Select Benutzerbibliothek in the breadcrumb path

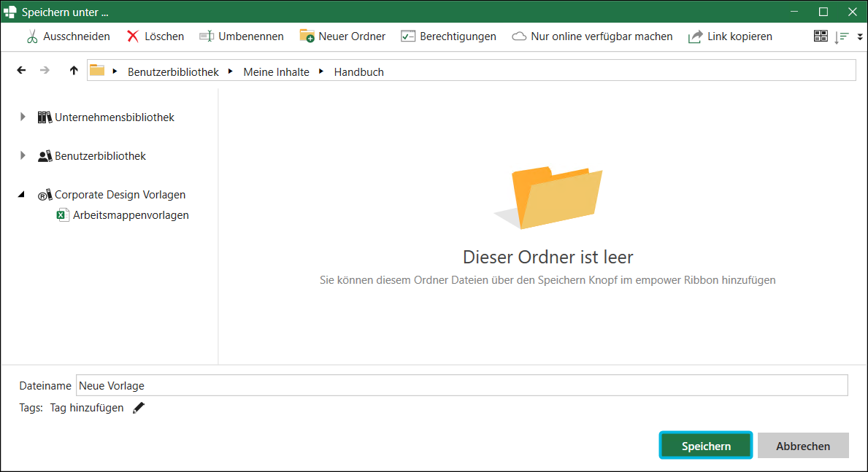[x=173, y=72]
